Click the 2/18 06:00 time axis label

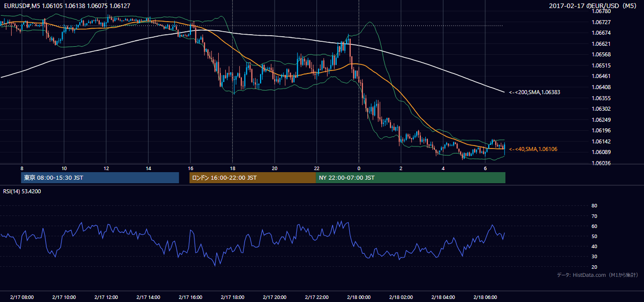coord(485,297)
